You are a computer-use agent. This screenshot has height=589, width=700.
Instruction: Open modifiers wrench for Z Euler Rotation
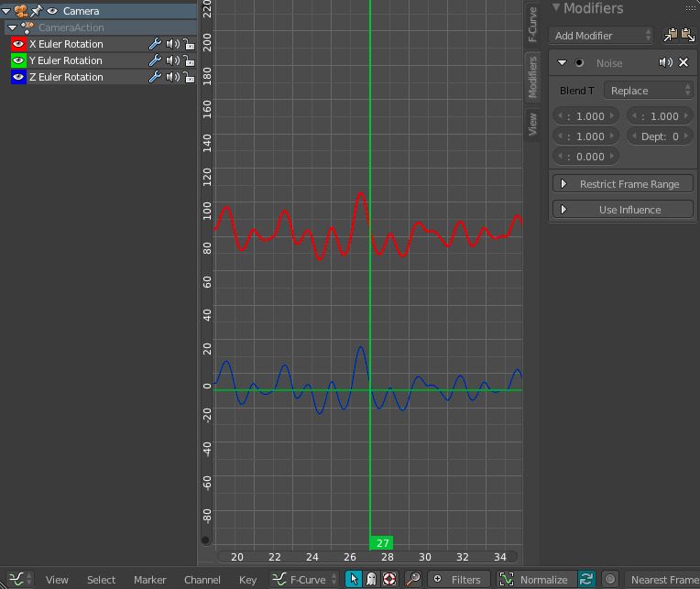(155, 77)
